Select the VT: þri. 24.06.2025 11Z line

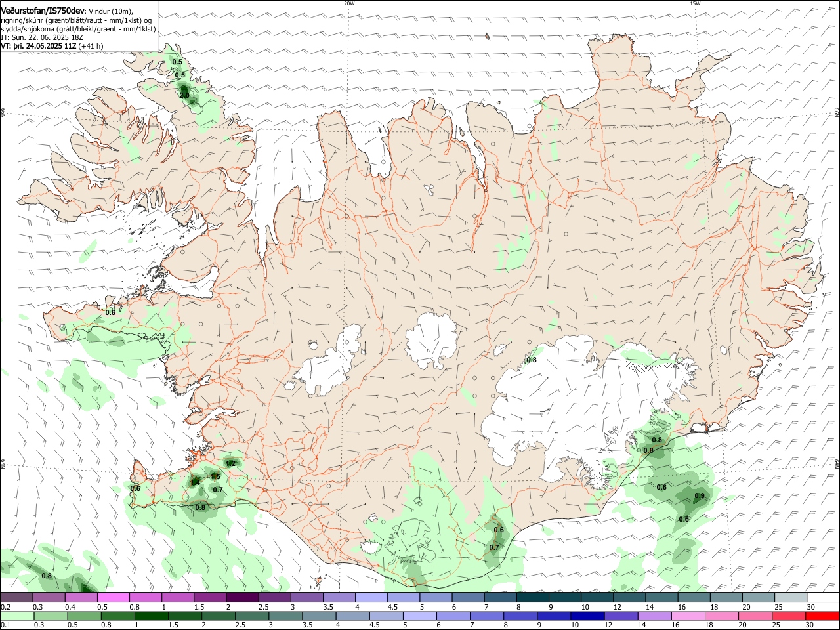[39, 46]
